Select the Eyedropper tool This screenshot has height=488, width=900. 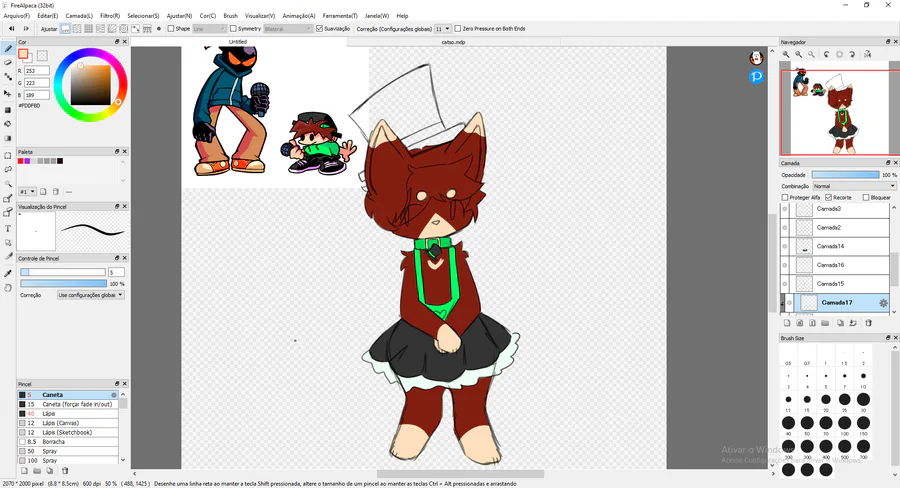point(8,273)
